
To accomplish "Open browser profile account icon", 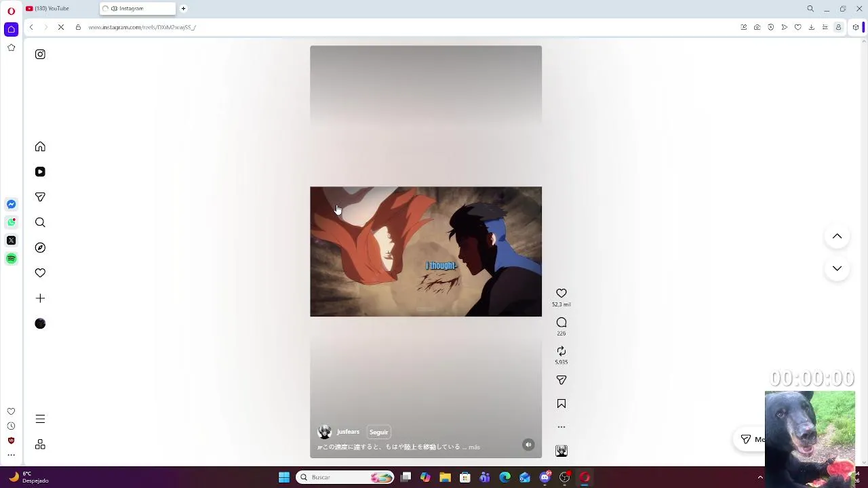I will point(838,27).
